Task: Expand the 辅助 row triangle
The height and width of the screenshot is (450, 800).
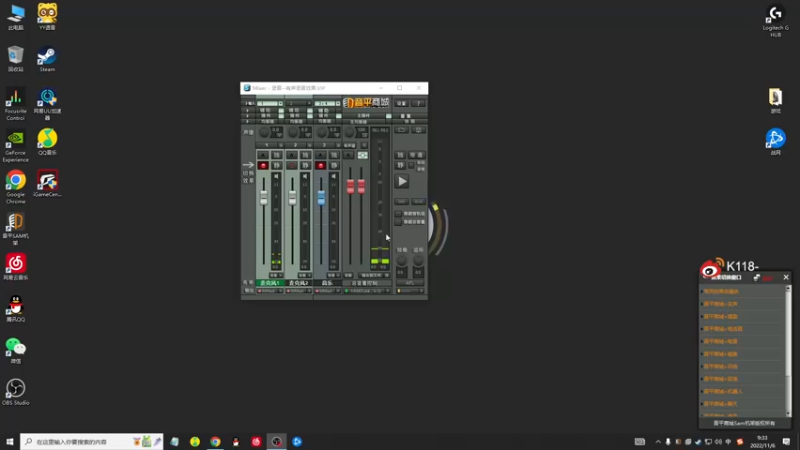Action: 247,111
